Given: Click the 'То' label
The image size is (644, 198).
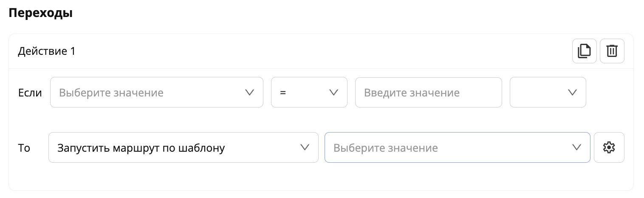Looking at the screenshot, I should tap(24, 148).
